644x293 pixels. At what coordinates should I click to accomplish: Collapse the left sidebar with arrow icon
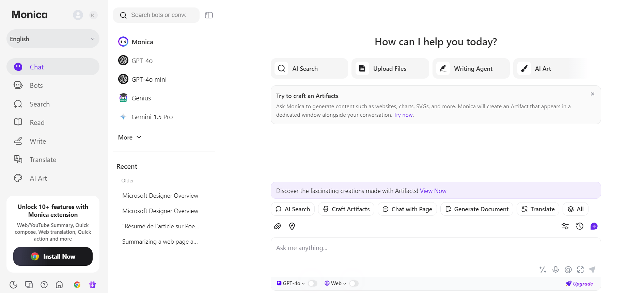point(93,15)
